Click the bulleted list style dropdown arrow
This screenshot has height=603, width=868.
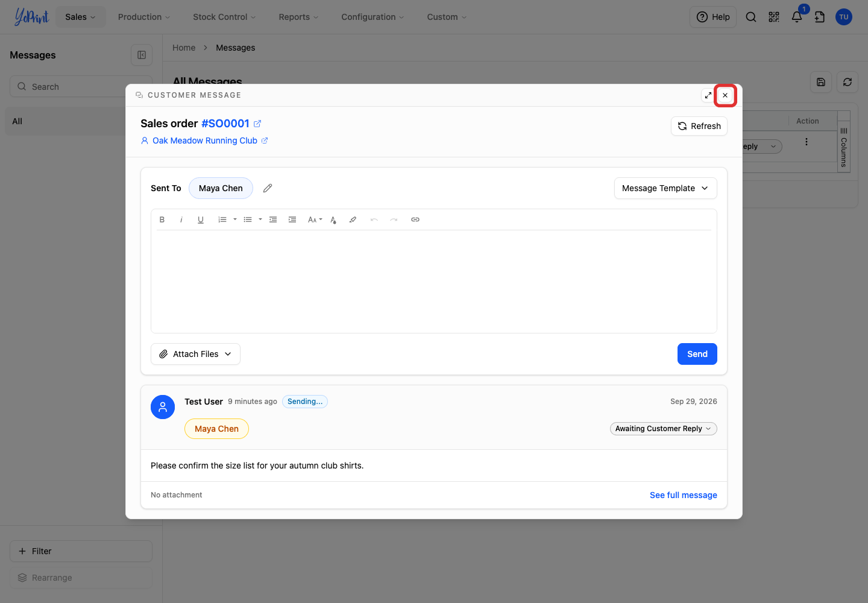[x=260, y=219]
